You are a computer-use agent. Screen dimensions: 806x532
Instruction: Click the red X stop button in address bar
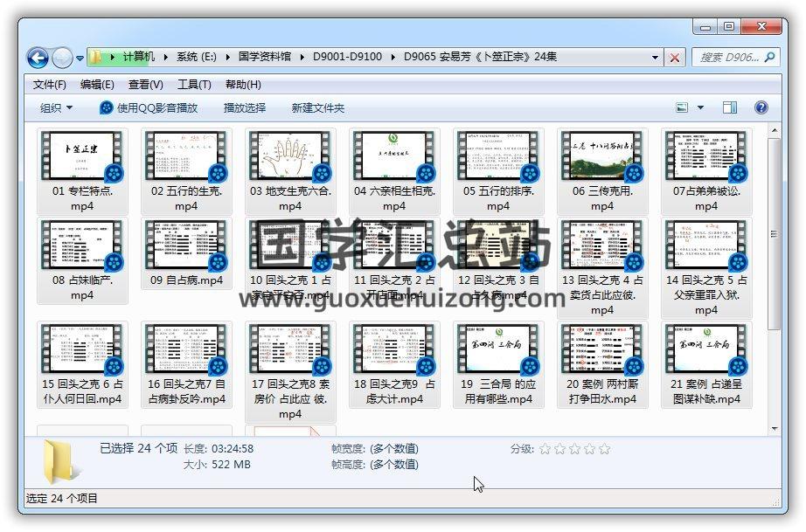click(x=675, y=58)
